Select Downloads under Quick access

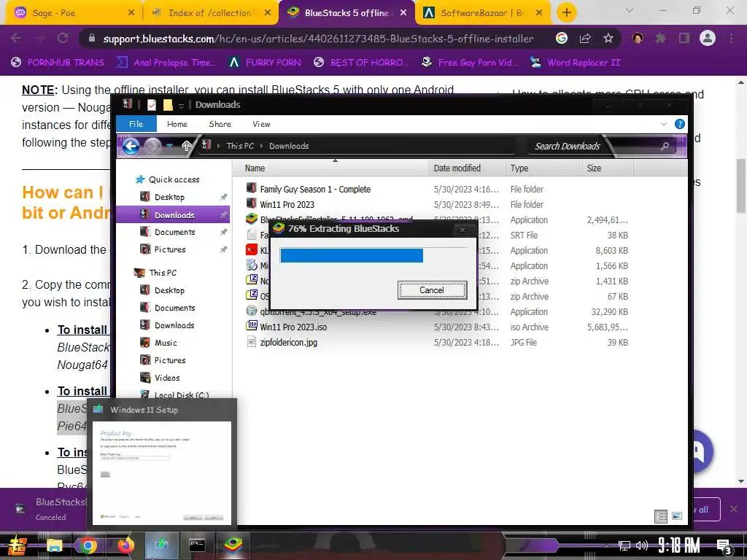point(174,215)
